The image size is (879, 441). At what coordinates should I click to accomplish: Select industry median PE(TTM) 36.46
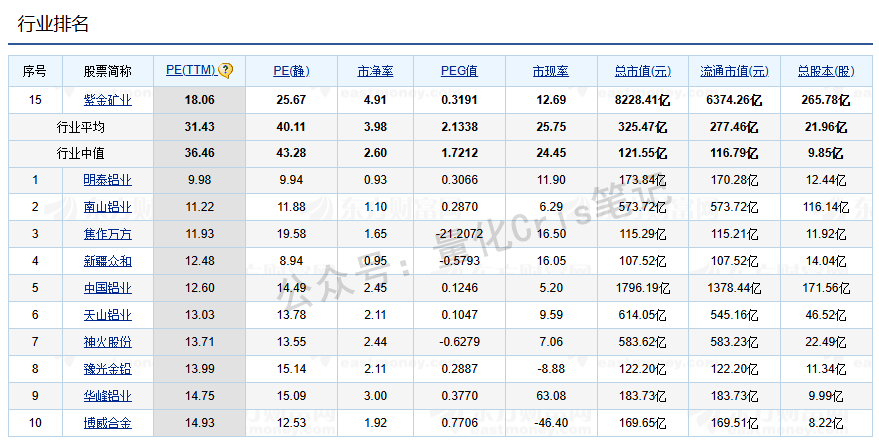point(200,153)
